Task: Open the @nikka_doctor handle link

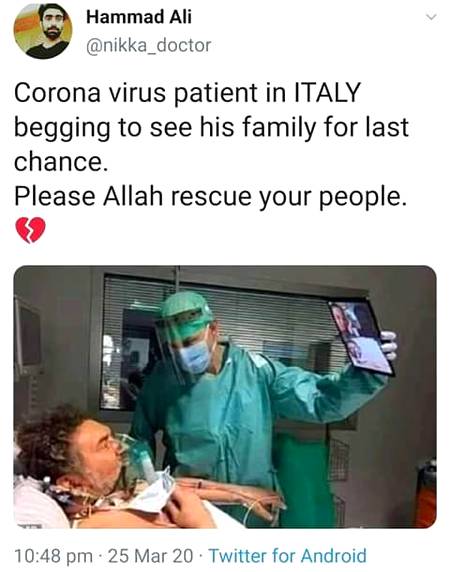Action: pos(148,46)
